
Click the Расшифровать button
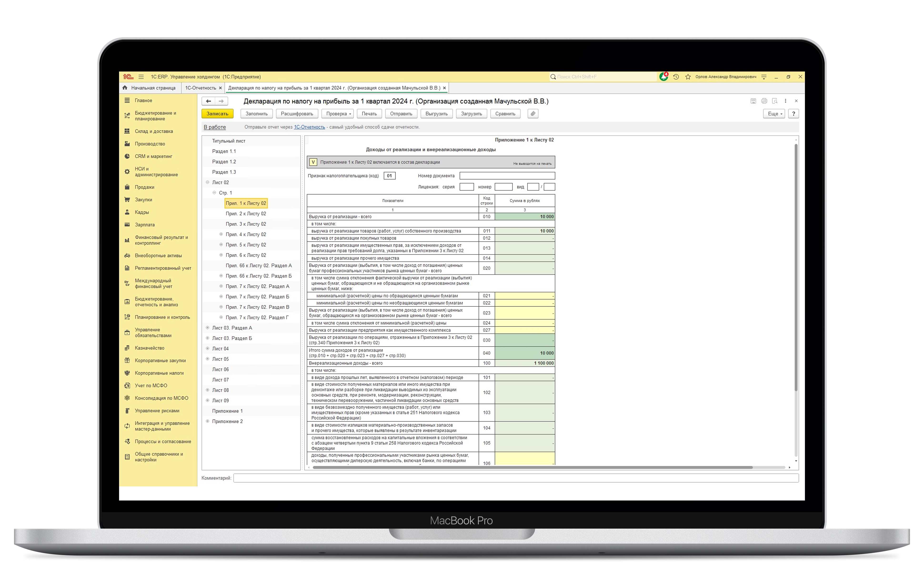297,113
